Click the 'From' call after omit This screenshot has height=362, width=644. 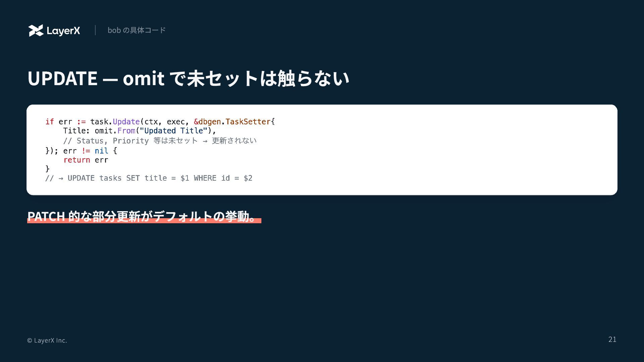pos(126,131)
